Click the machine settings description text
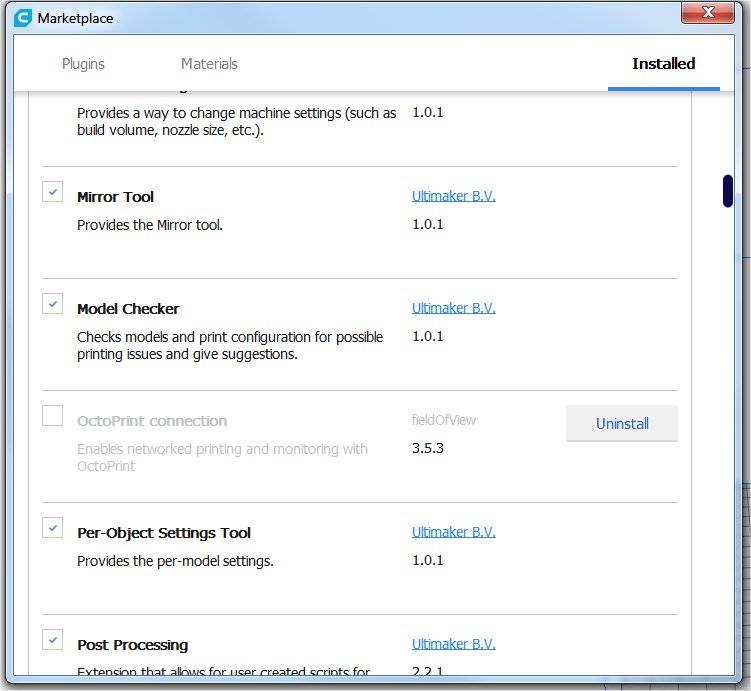This screenshot has width=751, height=691. point(237,122)
